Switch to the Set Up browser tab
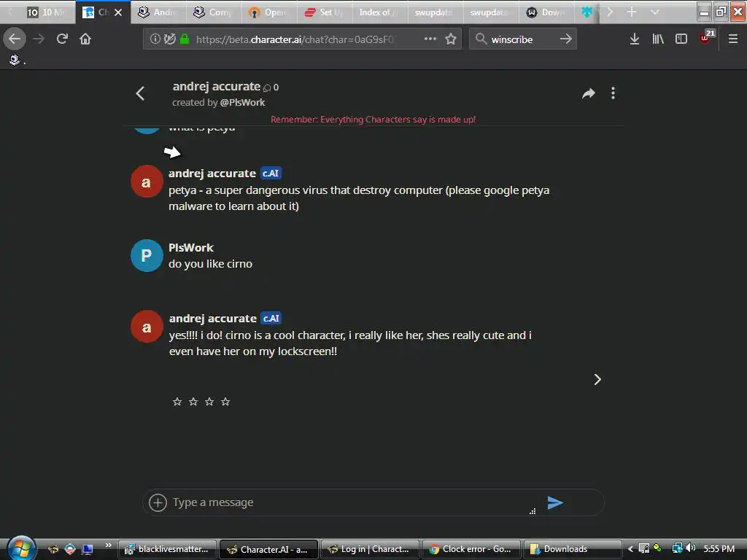This screenshot has width=747, height=560. [x=325, y=12]
